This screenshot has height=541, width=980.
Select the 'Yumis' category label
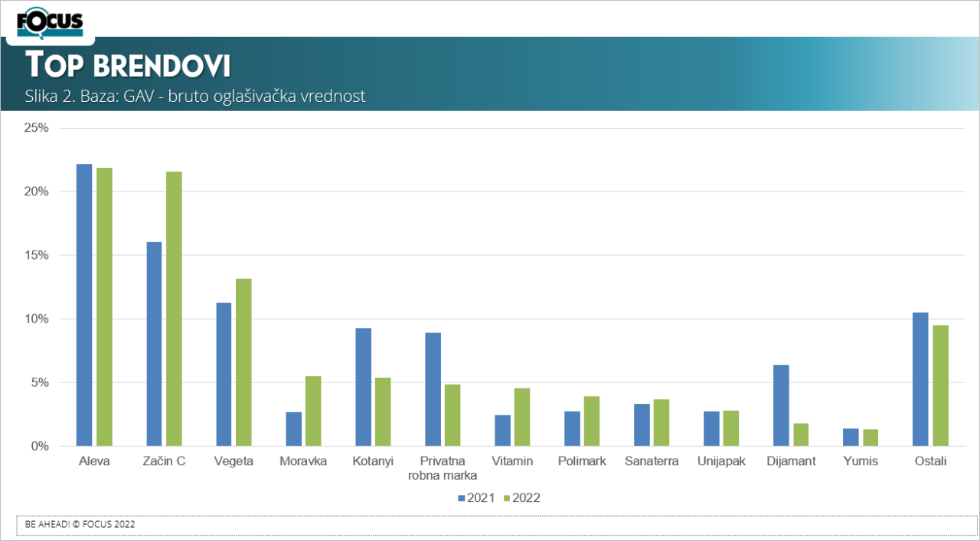tap(861, 461)
